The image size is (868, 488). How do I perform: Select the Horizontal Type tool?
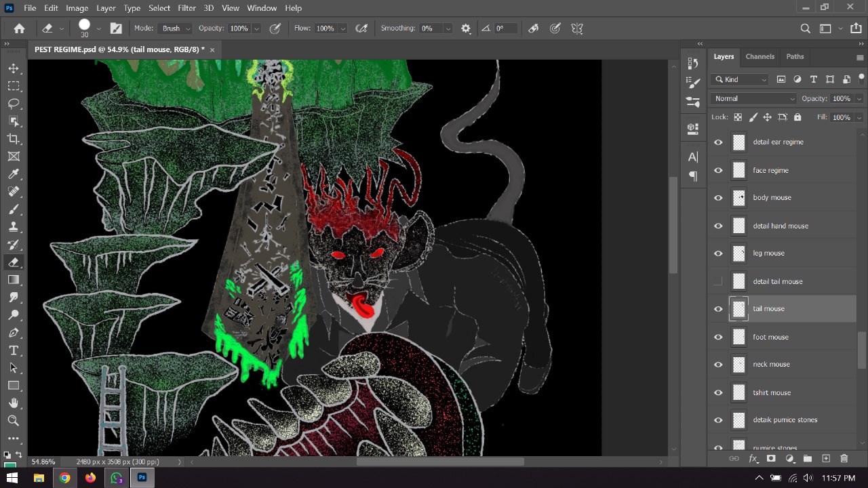click(x=14, y=350)
